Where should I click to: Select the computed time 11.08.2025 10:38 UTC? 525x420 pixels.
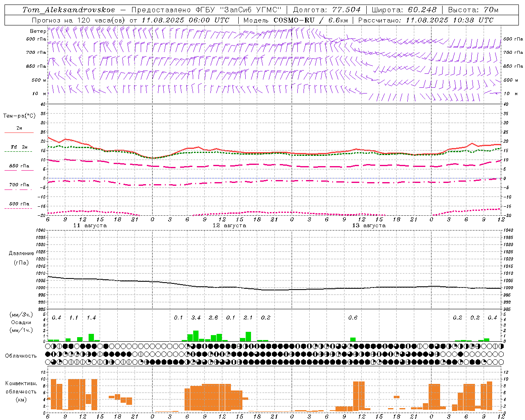point(450,20)
